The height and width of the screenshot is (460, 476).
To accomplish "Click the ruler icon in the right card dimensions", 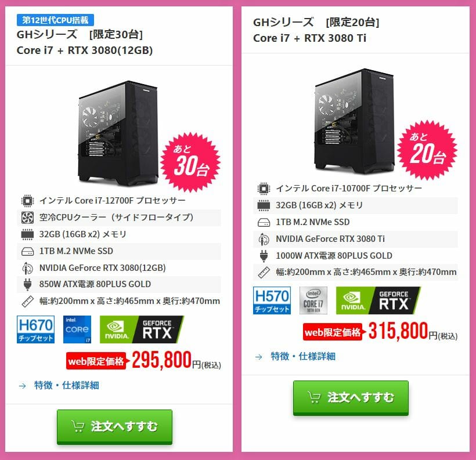I will 264,272.
